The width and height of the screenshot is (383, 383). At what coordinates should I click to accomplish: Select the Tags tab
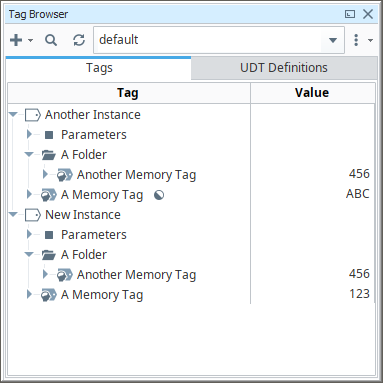click(x=99, y=68)
